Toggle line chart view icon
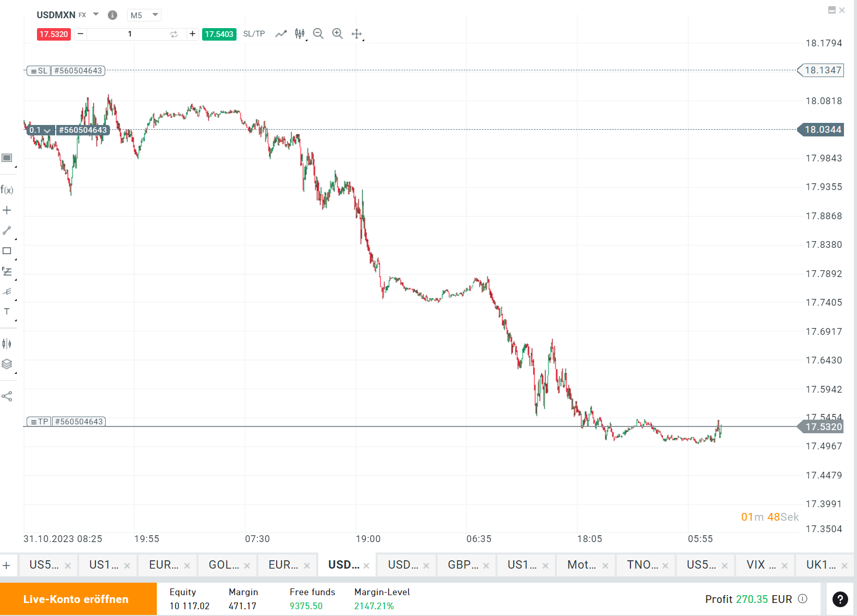This screenshot has width=857, height=616. 281,34
